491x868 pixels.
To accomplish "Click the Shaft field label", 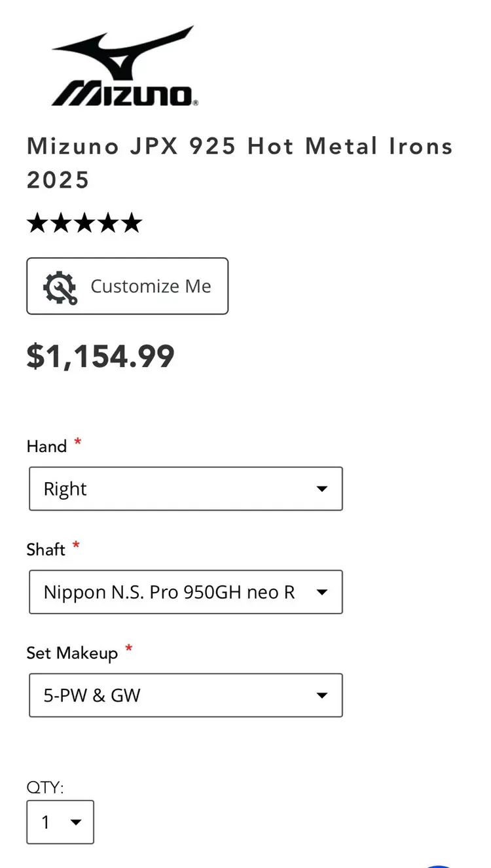I will [46, 550].
